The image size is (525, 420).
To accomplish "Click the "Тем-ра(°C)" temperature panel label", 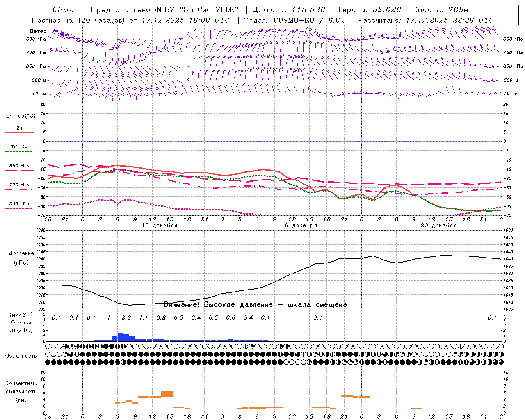I will [x=19, y=116].
